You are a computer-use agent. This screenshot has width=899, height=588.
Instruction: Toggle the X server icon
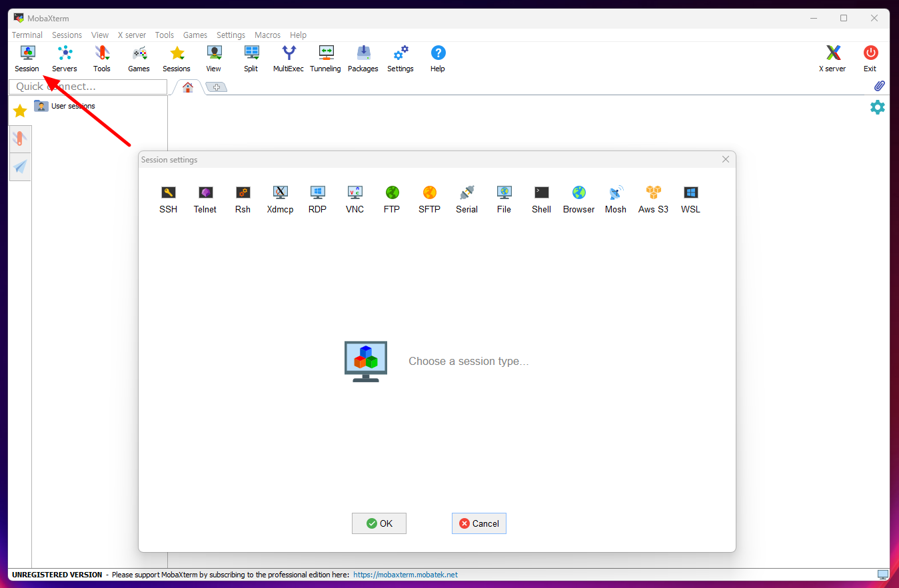[832, 59]
